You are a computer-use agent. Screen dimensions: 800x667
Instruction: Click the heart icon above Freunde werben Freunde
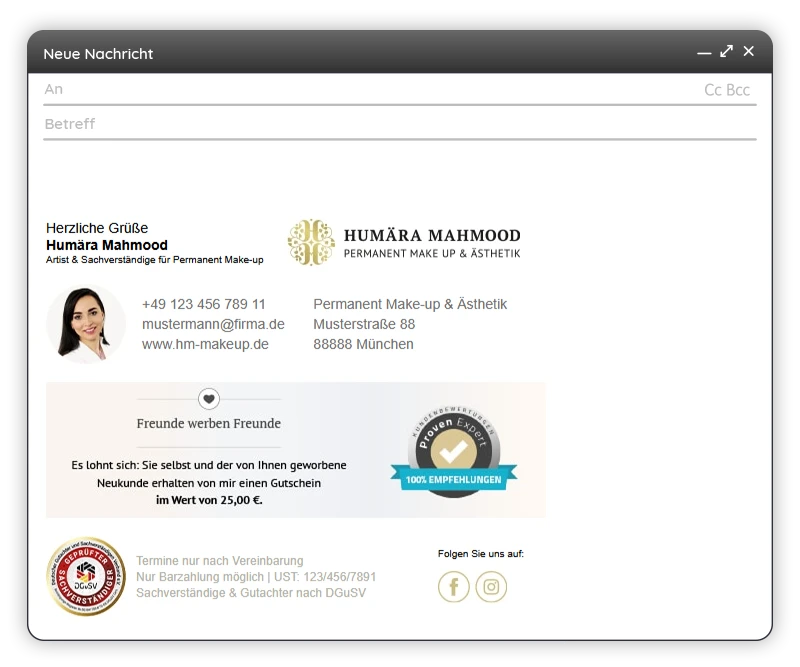[x=208, y=398]
